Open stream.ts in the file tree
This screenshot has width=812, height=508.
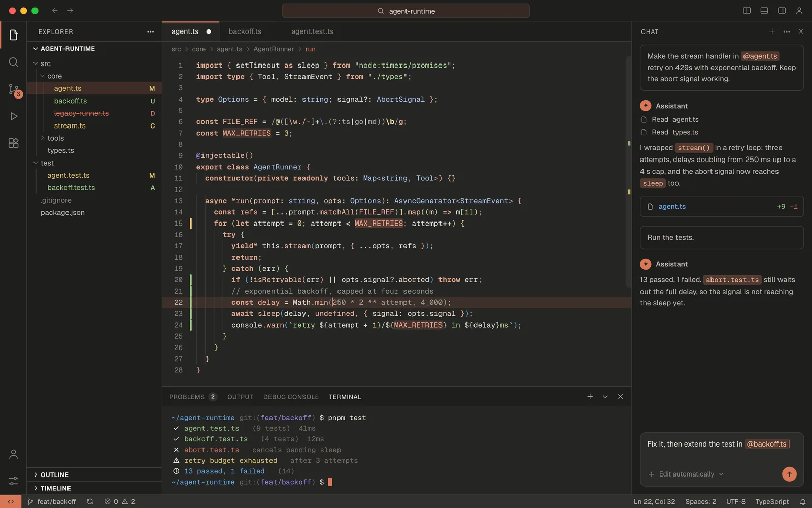pyautogui.click(x=94, y=126)
